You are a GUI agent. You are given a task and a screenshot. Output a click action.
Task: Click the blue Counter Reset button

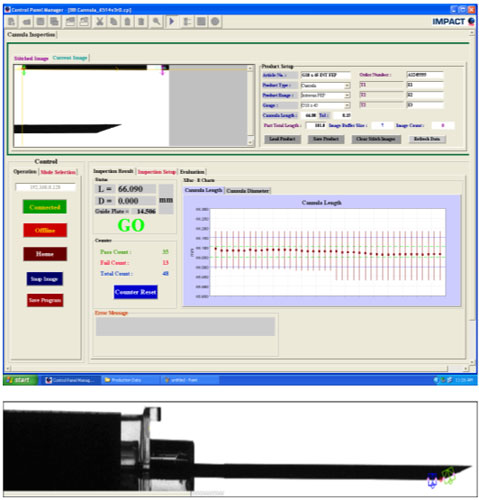click(x=135, y=292)
